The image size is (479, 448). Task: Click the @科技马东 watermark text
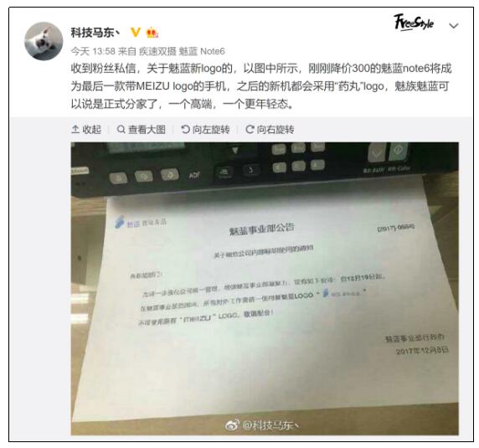tap(270, 425)
